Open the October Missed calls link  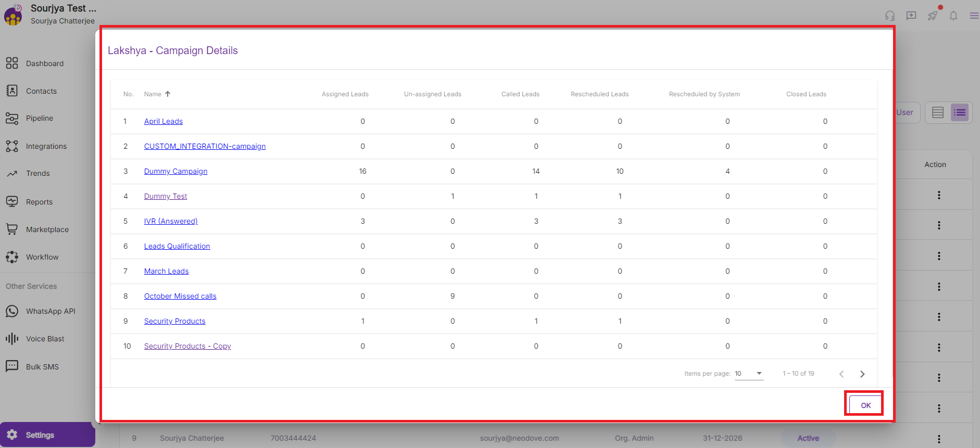point(180,296)
